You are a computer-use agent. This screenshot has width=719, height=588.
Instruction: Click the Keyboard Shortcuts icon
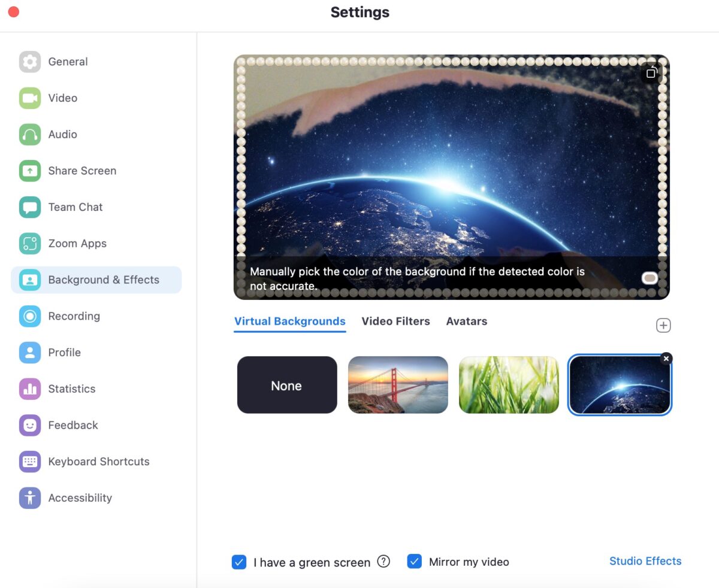[x=30, y=462]
